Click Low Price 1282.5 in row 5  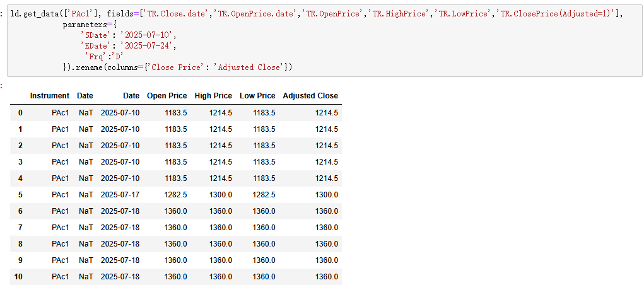point(264,195)
